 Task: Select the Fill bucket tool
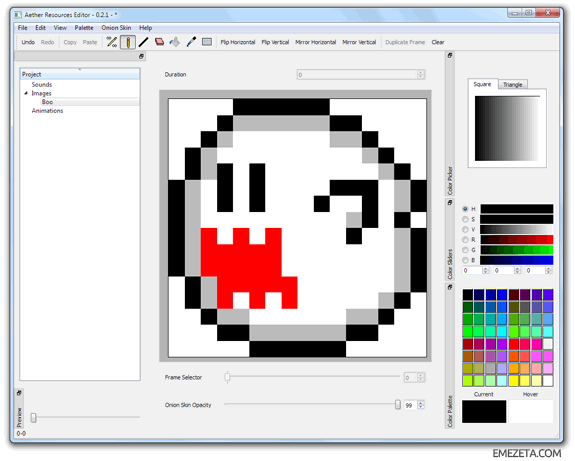click(175, 42)
